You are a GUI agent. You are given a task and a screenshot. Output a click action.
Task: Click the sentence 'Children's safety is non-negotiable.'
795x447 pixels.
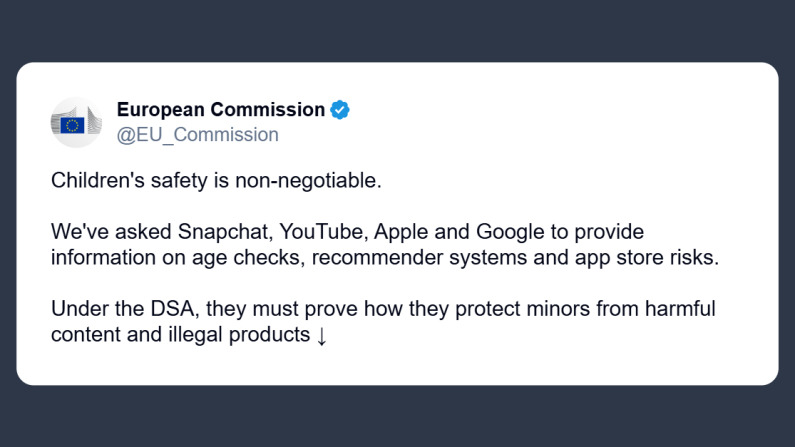pos(217,182)
